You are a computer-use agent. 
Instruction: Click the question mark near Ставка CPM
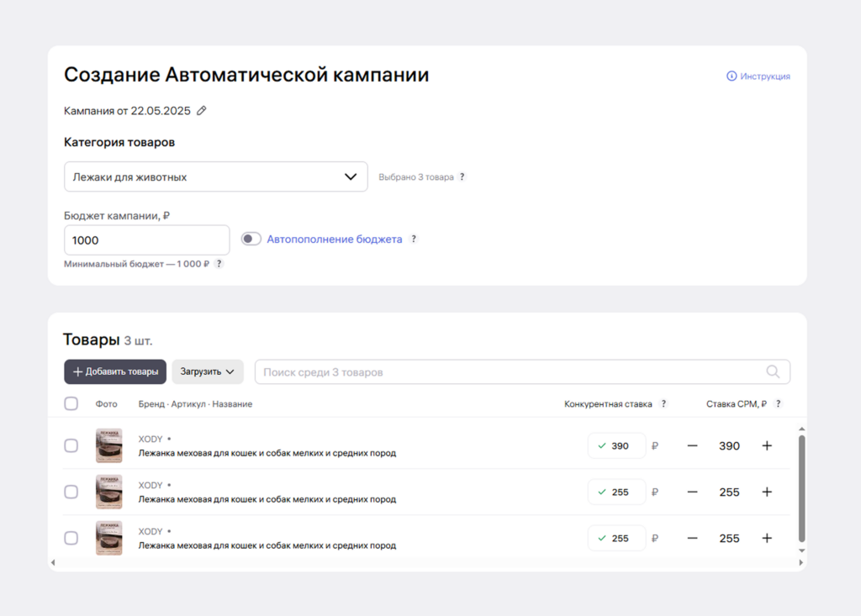(x=778, y=403)
